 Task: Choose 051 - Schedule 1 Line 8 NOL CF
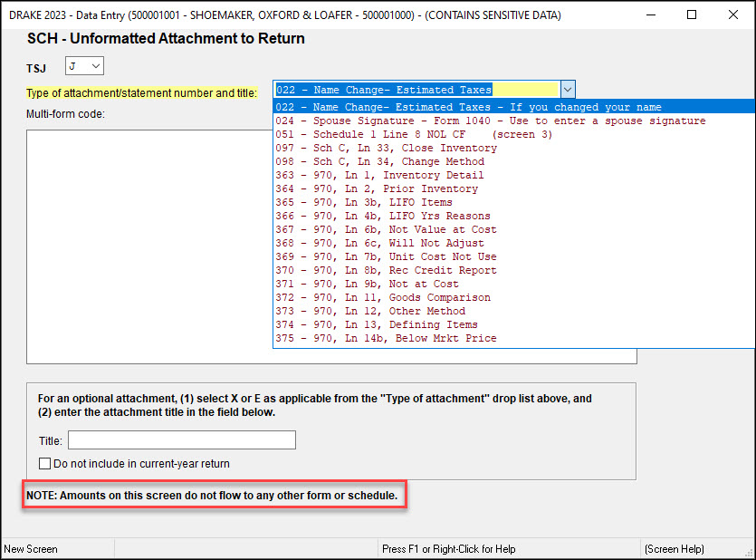(x=514, y=134)
